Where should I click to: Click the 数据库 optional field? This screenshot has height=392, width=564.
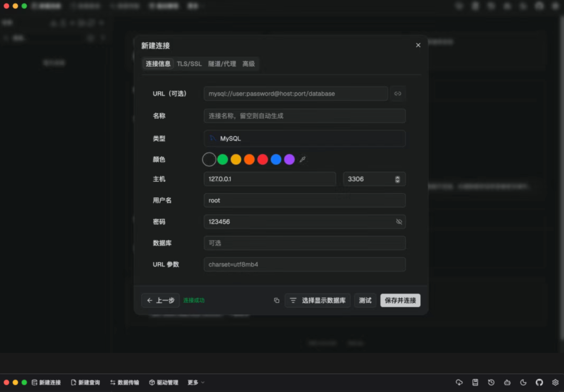pos(304,243)
